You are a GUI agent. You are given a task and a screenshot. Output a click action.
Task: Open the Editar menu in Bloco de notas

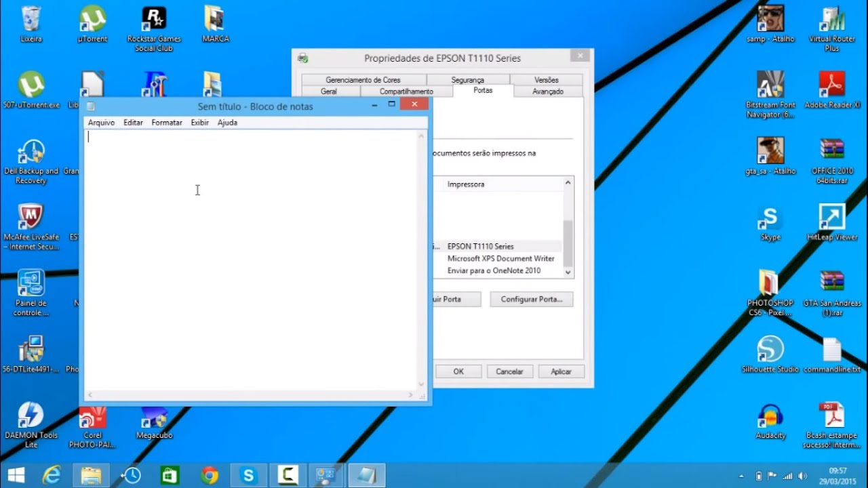pyautogui.click(x=133, y=123)
